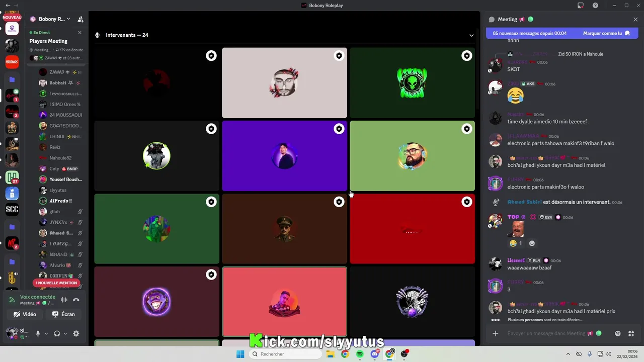Open the microphone input options arrow
Image resolution: width=644 pixels, height=362 pixels.
46,333
